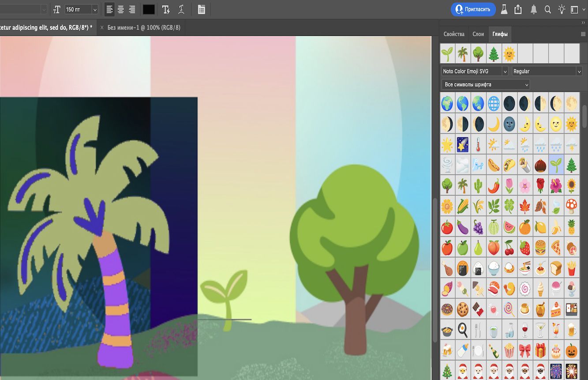Open the Glyphs panel hamburger menu
The height and width of the screenshot is (380, 588).
tap(583, 34)
